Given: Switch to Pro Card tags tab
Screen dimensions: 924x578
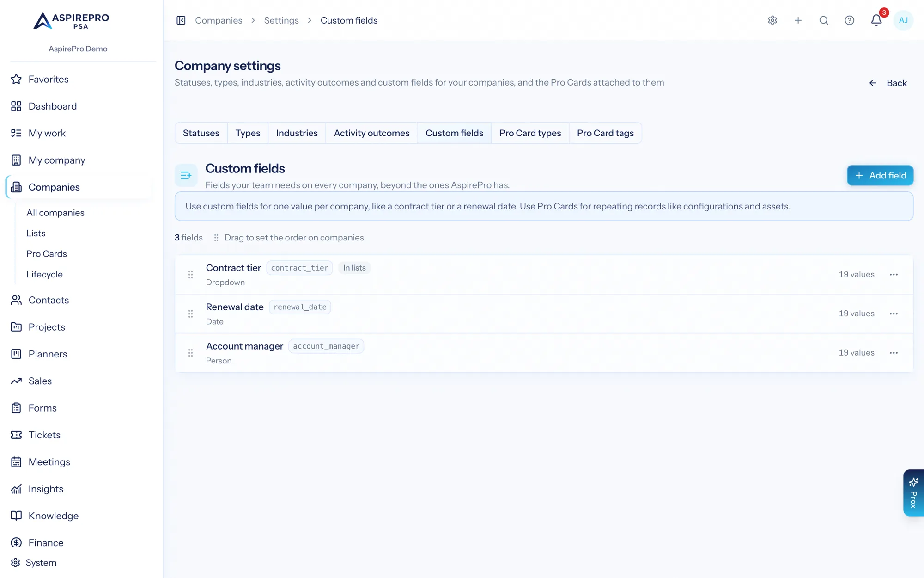Looking at the screenshot, I should tap(606, 133).
